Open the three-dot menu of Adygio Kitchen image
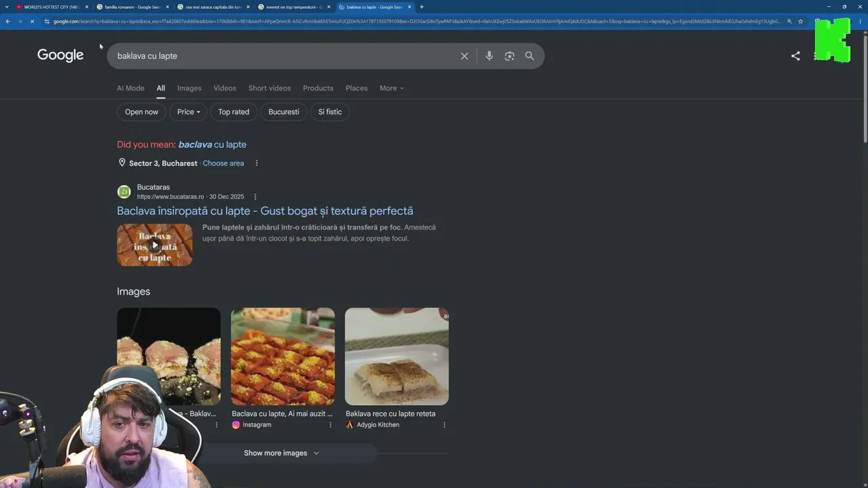 click(444, 425)
